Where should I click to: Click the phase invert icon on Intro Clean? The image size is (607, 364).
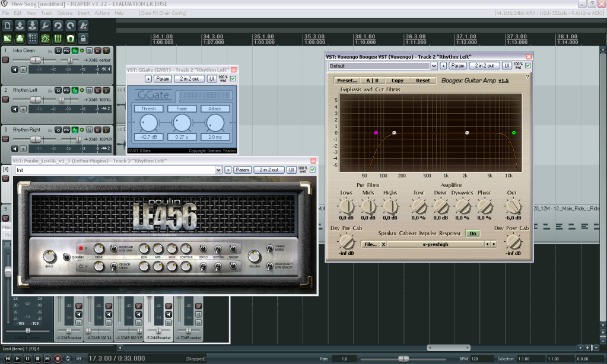coord(89,50)
